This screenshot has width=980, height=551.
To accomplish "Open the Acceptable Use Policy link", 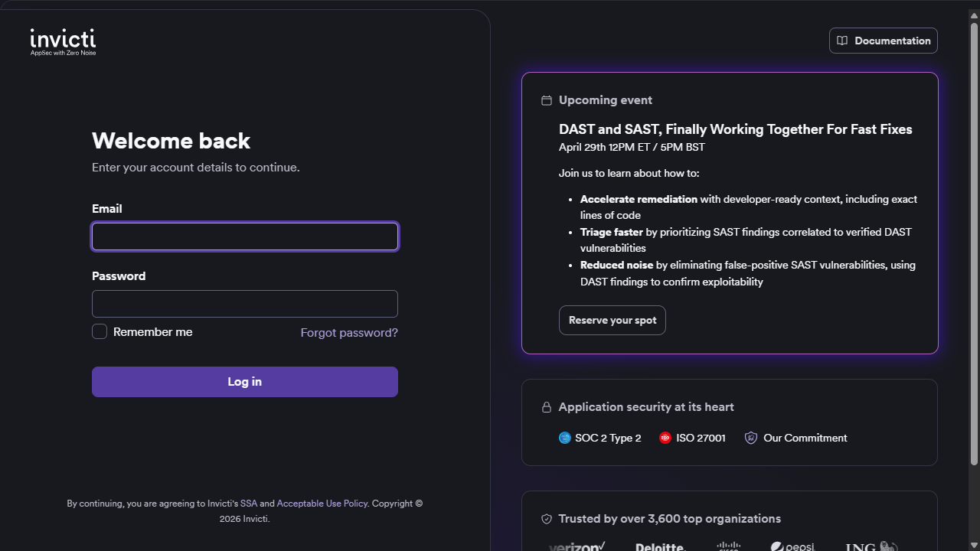I will (x=322, y=504).
